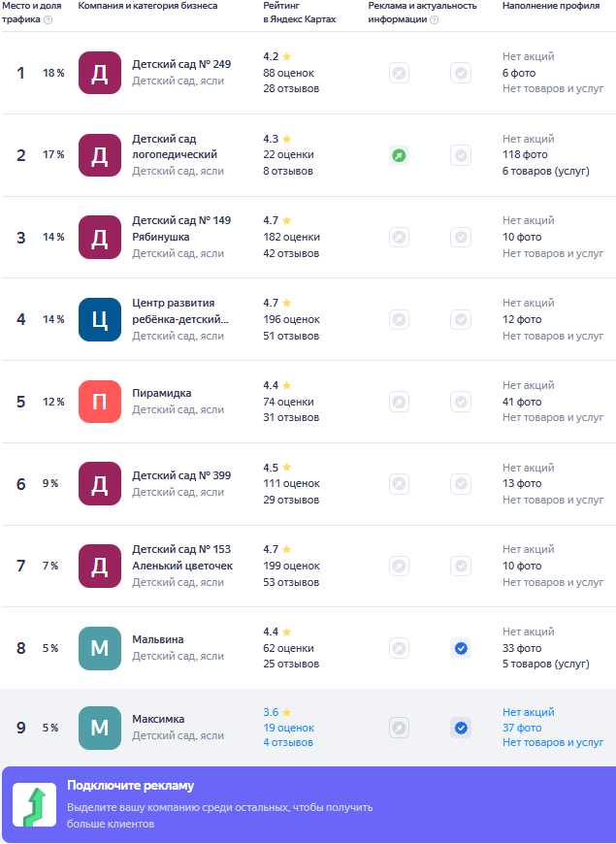
Task: Open 'Подключите рекламу' banner heading
Action: tap(130, 786)
